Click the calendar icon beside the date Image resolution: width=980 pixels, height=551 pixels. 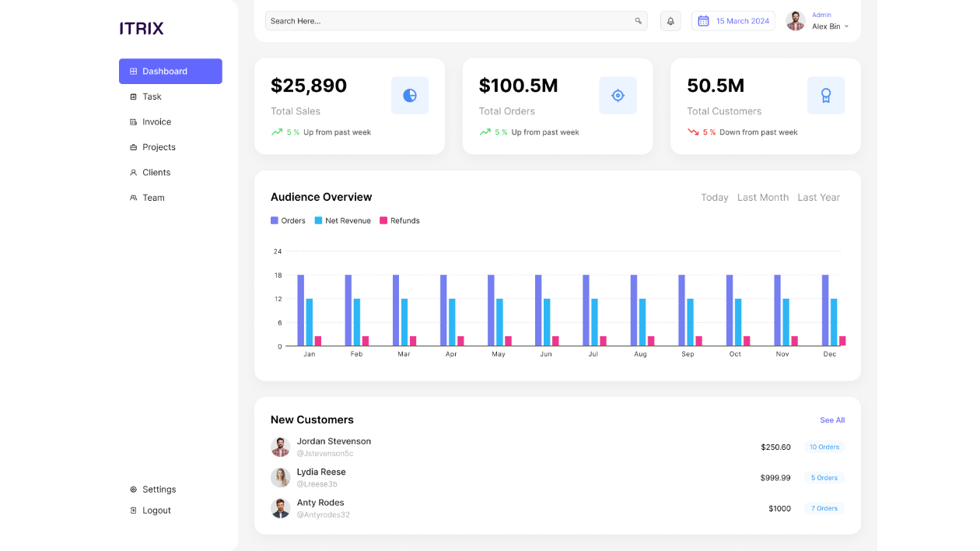[703, 21]
